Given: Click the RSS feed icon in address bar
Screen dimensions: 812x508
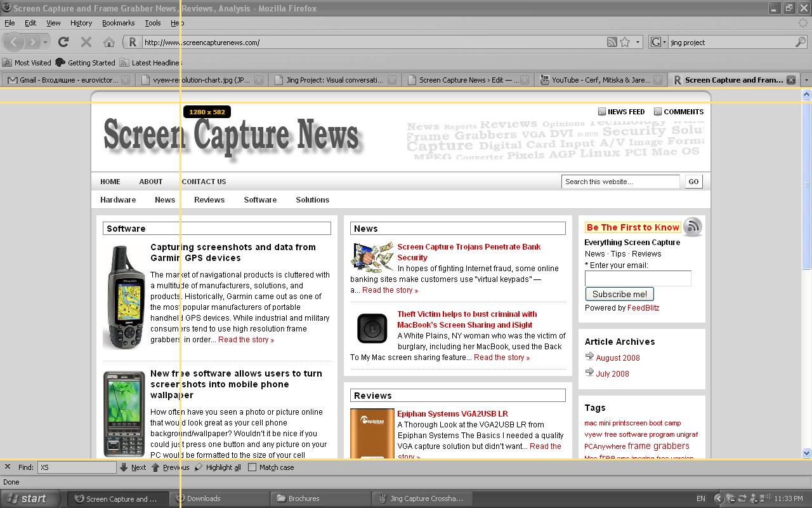Looking at the screenshot, I should [x=612, y=42].
